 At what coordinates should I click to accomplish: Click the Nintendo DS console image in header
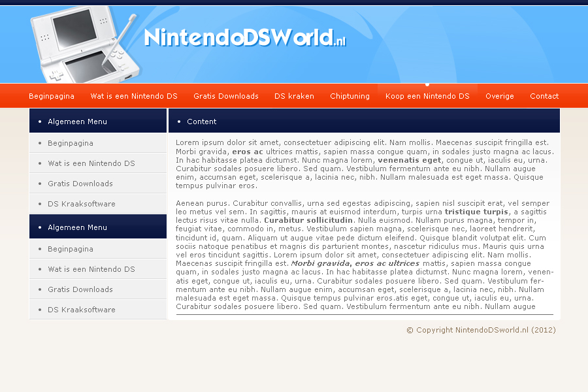[84, 45]
